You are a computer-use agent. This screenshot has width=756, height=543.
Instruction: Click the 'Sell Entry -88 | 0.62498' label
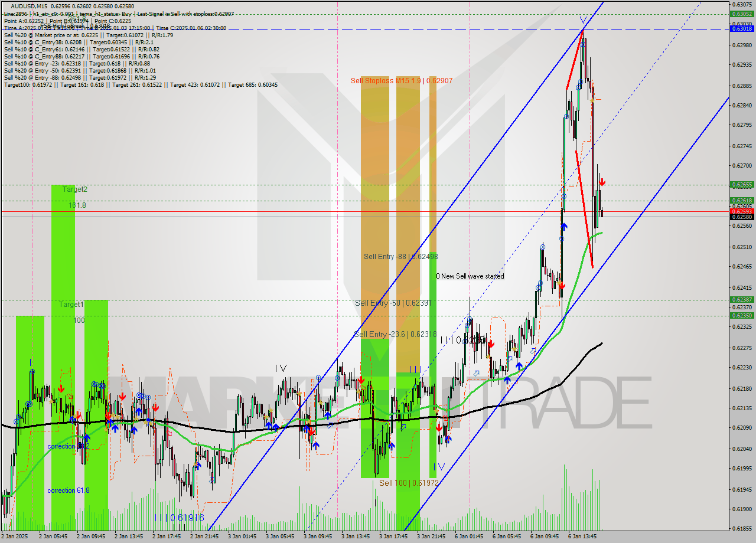400,256
